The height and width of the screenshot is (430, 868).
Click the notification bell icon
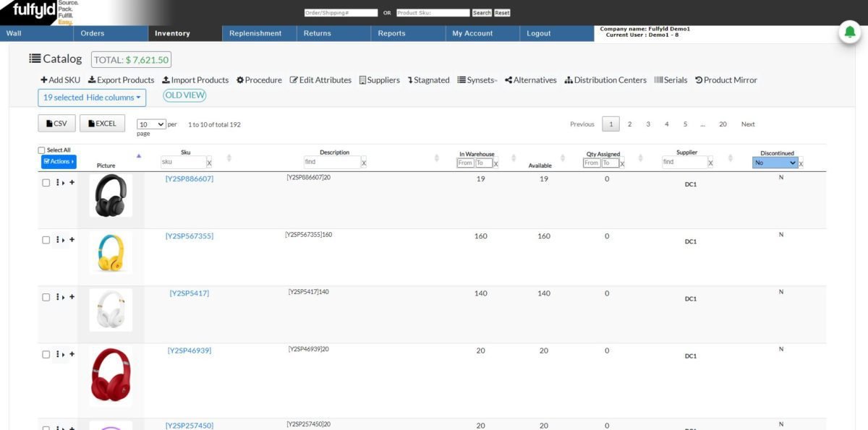pyautogui.click(x=851, y=33)
